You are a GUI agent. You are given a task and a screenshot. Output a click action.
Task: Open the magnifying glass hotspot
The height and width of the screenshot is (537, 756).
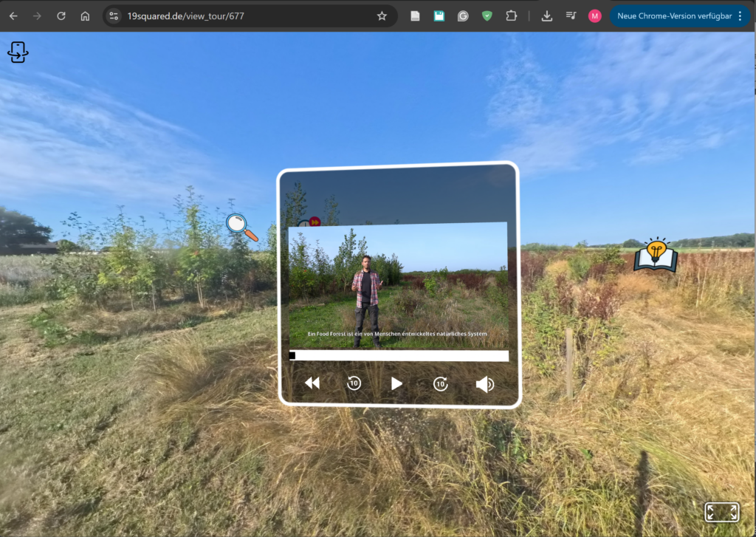[x=242, y=227]
